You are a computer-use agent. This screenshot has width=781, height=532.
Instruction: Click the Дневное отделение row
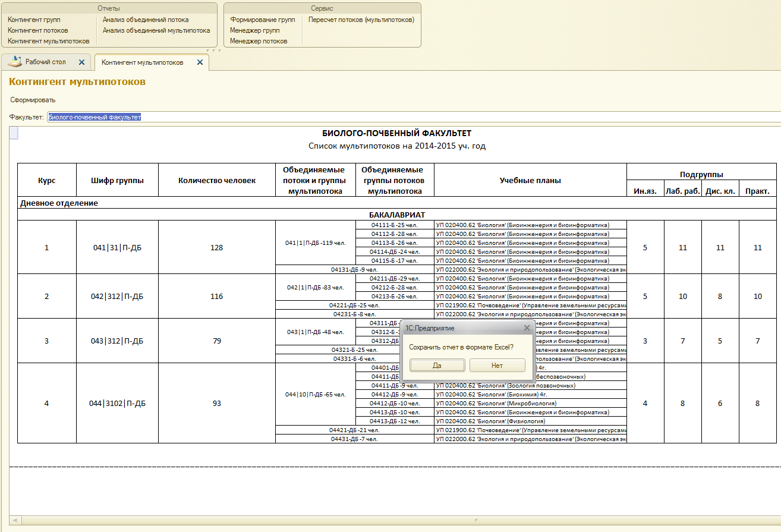pos(397,203)
